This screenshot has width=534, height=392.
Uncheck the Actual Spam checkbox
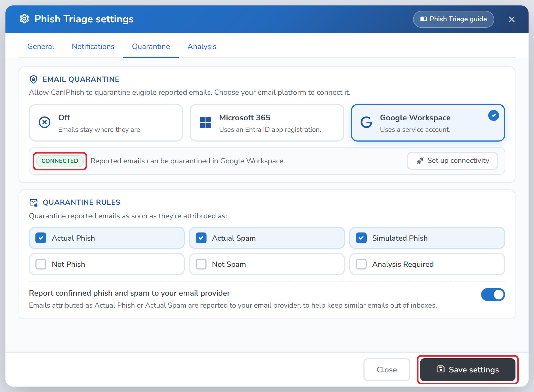[x=201, y=238]
